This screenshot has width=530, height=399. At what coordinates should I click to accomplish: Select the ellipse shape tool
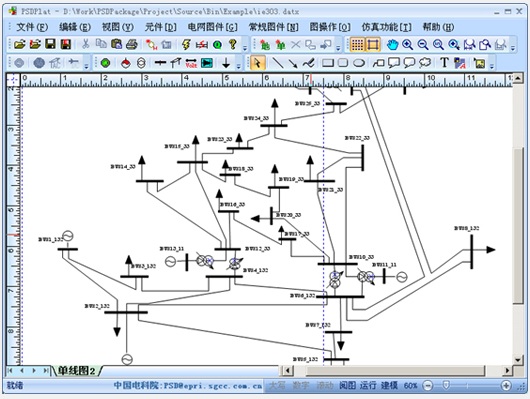pos(359,63)
